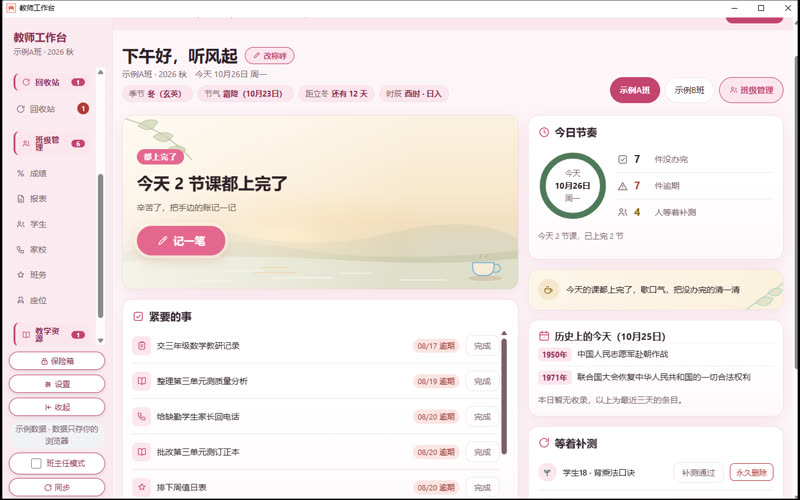Open the 成绩 percent icon in sidebar
The width and height of the screenshot is (800, 500).
click(20, 173)
